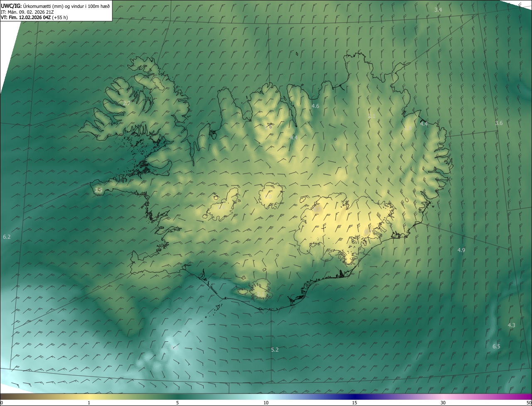
Task: Select the 6.5 value label on the map
Action: [496, 346]
